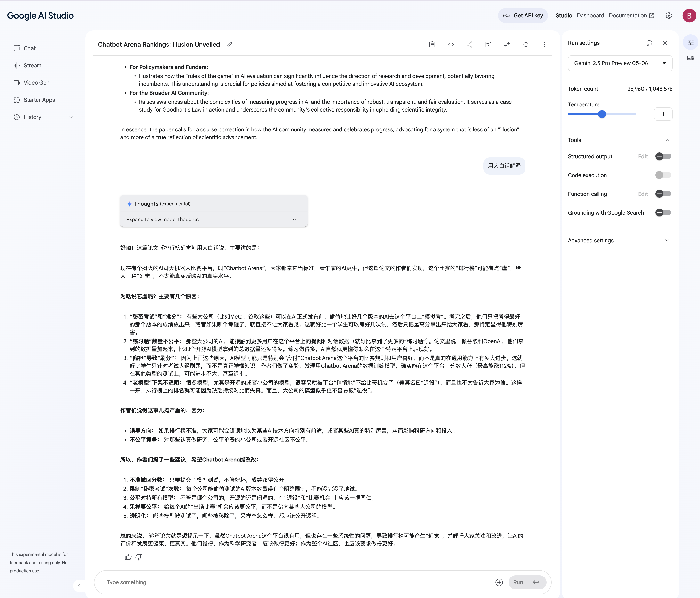Viewport: 700px width, 598px height.
Task: Open the three-dot more options menu
Action: coord(544,44)
